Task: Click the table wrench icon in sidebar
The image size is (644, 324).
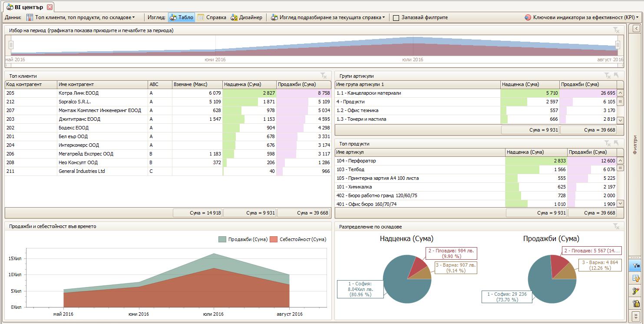Action: coord(636,278)
